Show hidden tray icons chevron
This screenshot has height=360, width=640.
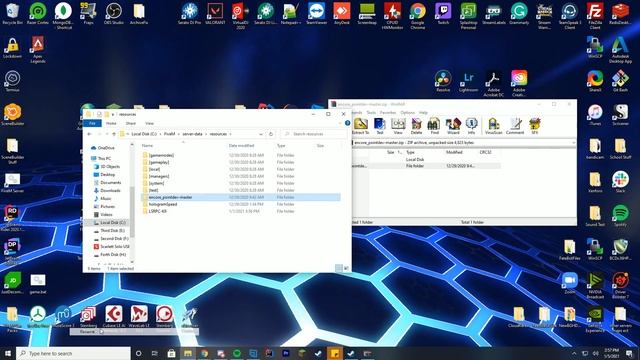click(x=574, y=353)
